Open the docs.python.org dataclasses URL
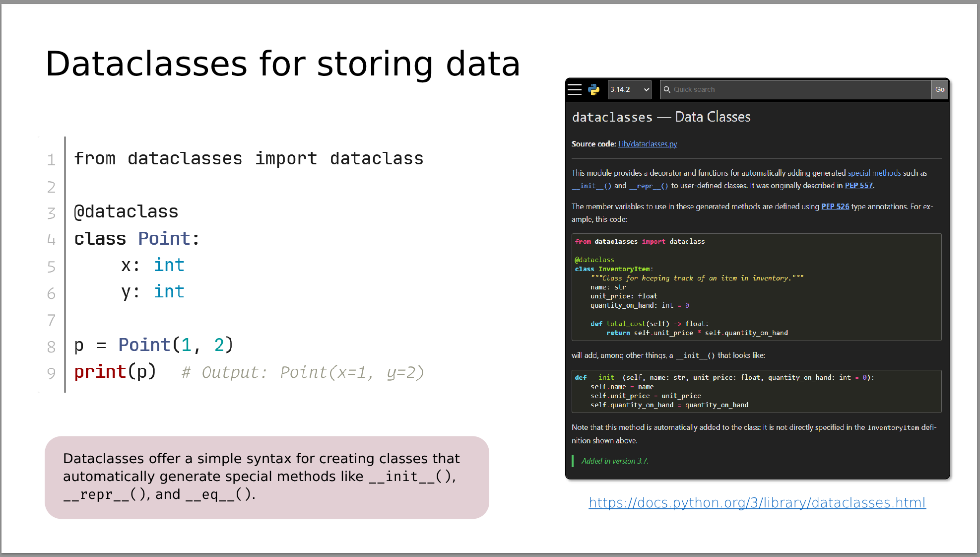This screenshot has height=557, width=980. coord(757,503)
